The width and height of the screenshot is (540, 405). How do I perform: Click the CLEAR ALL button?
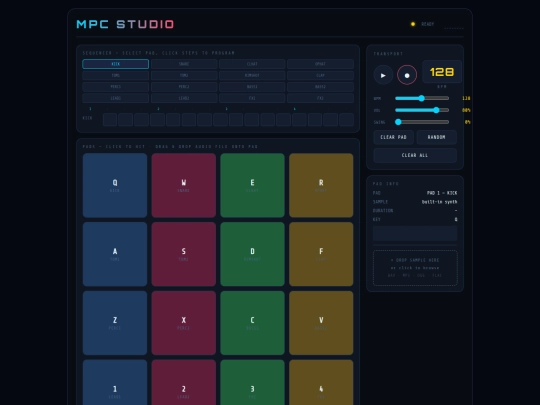(x=415, y=155)
